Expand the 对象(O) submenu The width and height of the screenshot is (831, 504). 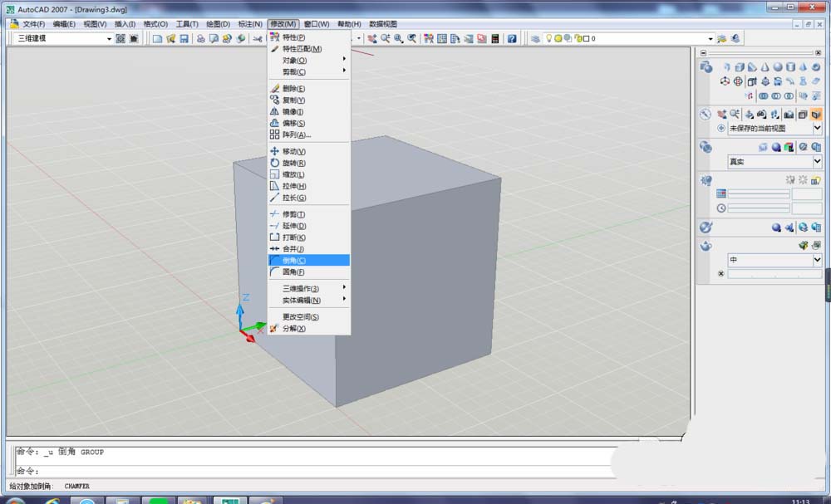(x=309, y=61)
